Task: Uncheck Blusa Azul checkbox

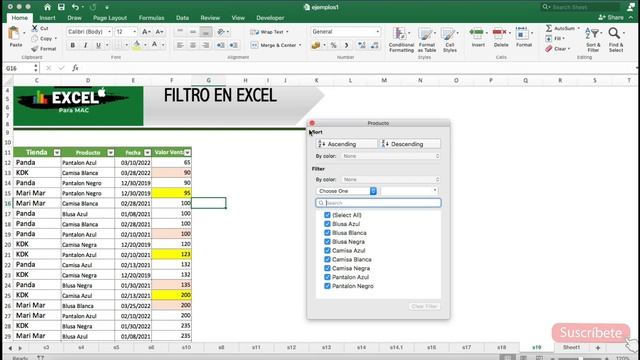Action: click(x=327, y=224)
